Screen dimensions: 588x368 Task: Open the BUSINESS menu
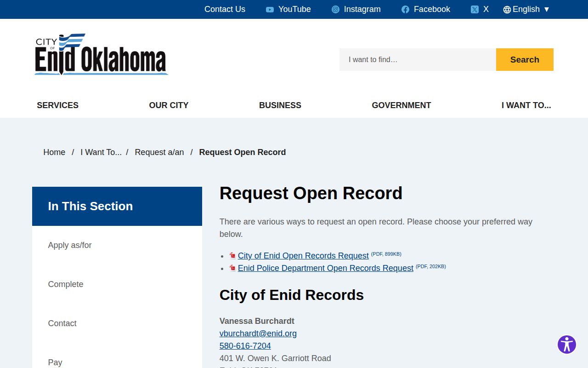[280, 105]
